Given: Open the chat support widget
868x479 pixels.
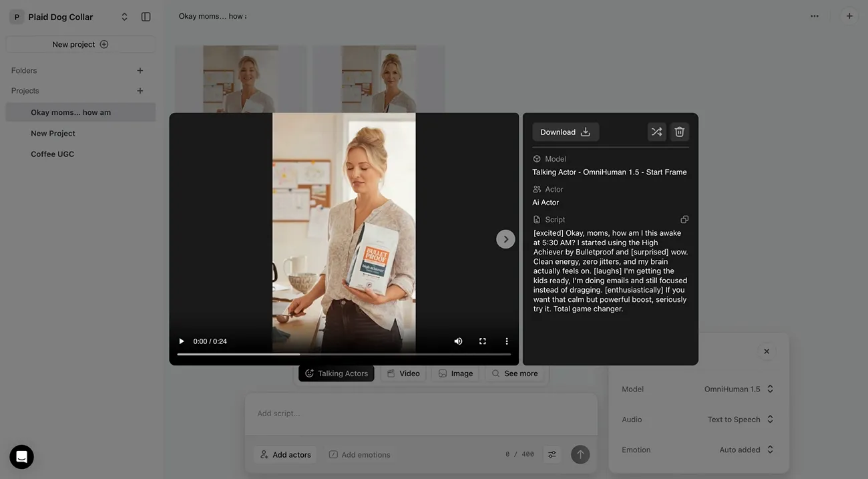Looking at the screenshot, I should (x=21, y=457).
